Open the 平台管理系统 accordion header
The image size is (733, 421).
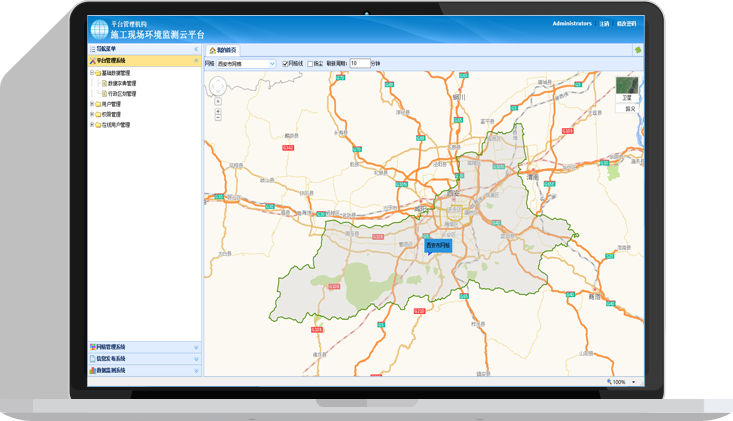144,61
